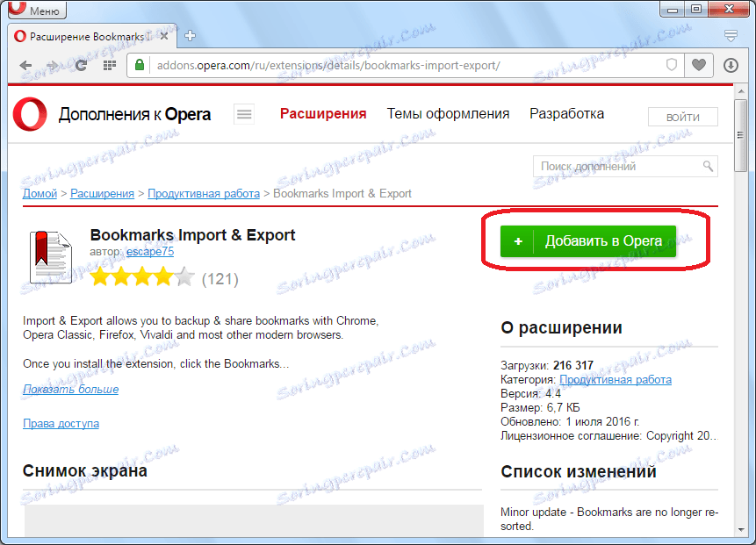This screenshot has width=756, height=545.
Task: Click the magnifier in the add-ons search box
Action: (x=708, y=165)
